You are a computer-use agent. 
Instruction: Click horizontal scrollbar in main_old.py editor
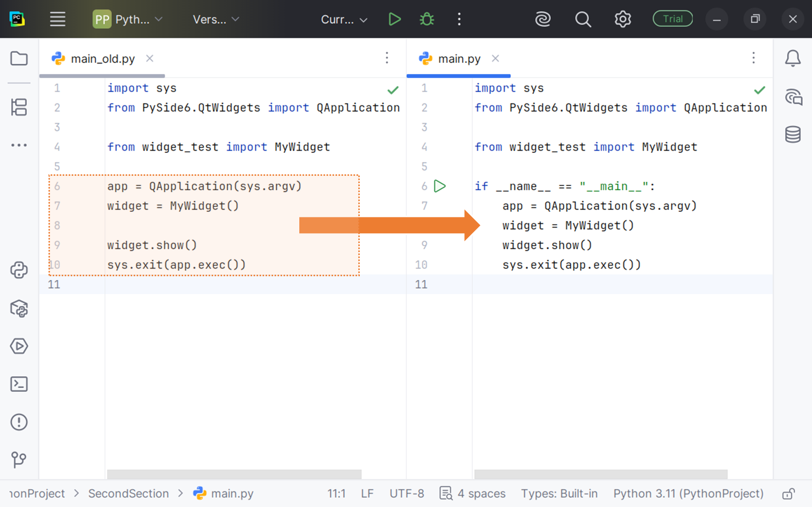tap(234, 474)
